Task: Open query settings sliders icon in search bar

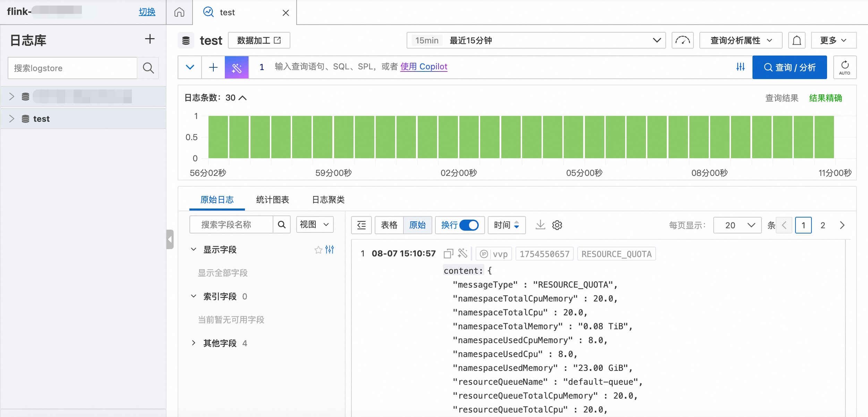Action: pyautogui.click(x=740, y=67)
